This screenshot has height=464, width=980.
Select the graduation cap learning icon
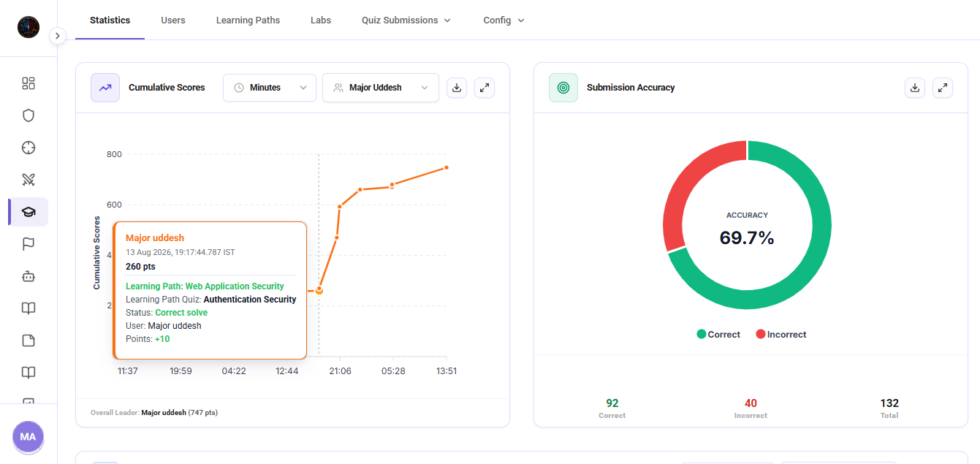coord(29,212)
